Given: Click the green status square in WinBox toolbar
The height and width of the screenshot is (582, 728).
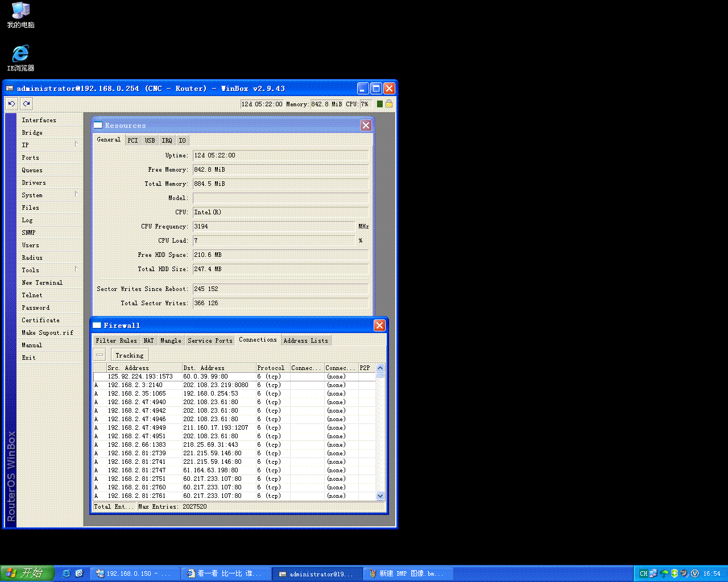Looking at the screenshot, I should coord(380,104).
